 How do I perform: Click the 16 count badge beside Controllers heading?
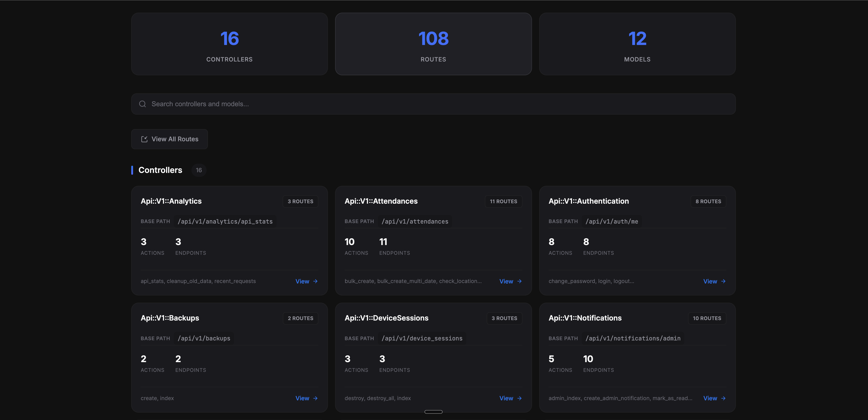pyautogui.click(x=199, y=170)
